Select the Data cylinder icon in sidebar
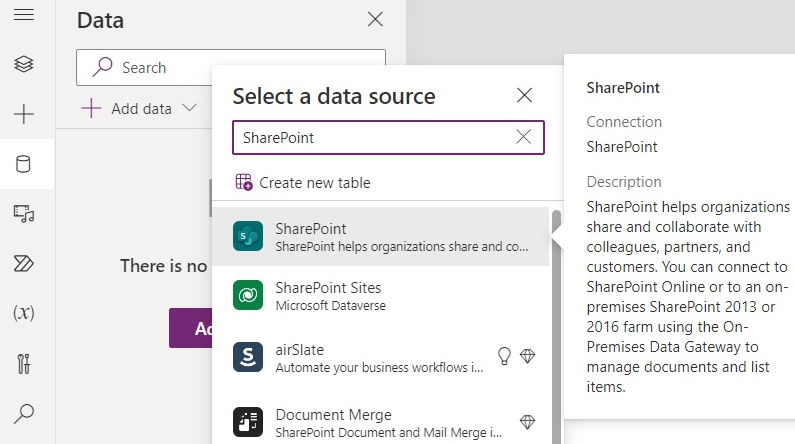 23,164
